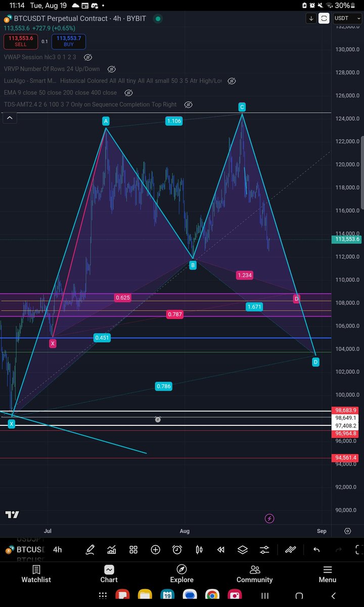This screenshot has height=607, width=364.
Task: Tap the Android back arrow
Action: pyautogui.click(x=333, y=596)
